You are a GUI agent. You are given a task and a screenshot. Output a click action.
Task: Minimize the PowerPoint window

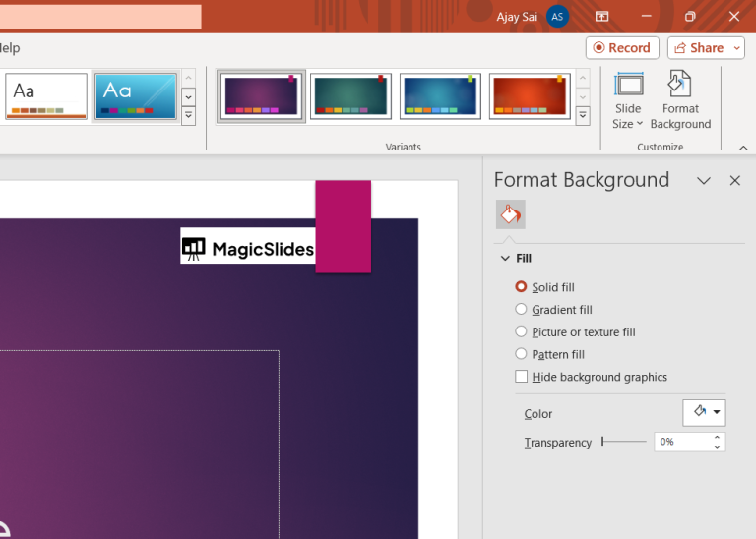646,17
